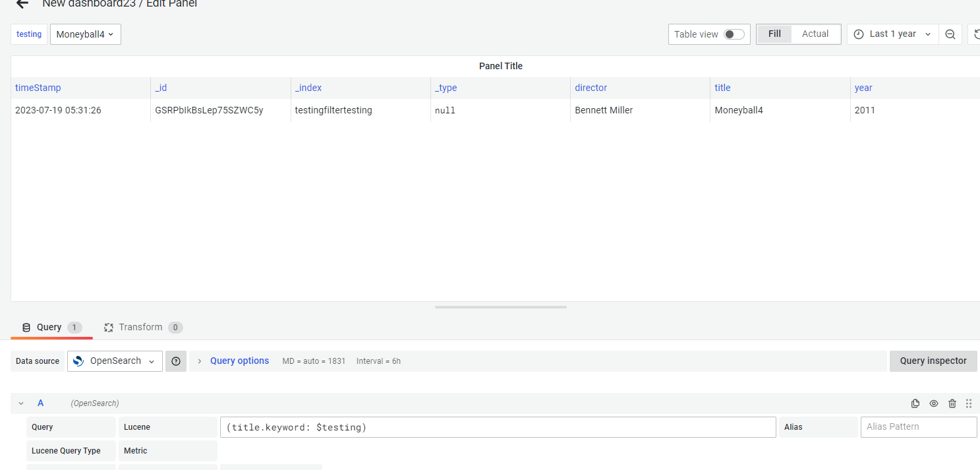This screenshot has height=470, width=980.
Task: Open data source help via question mark icon
Action: pos(175,361)
